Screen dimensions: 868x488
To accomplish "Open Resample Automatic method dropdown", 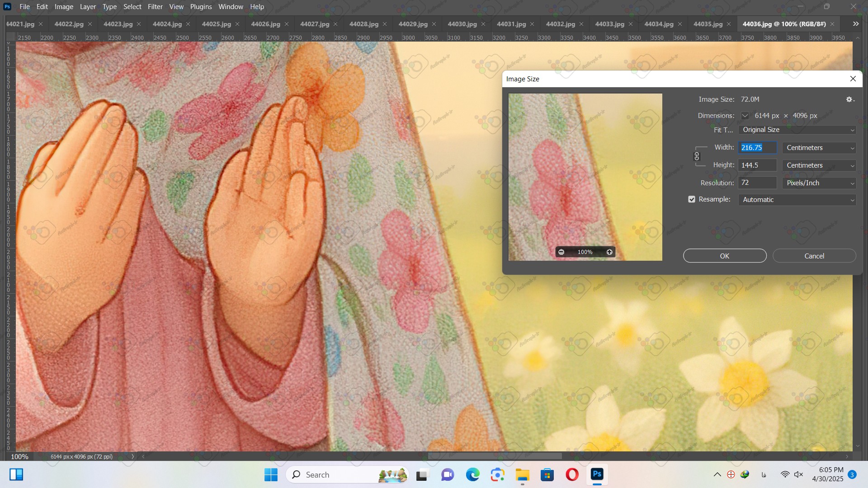I will [x=797, y=200].
